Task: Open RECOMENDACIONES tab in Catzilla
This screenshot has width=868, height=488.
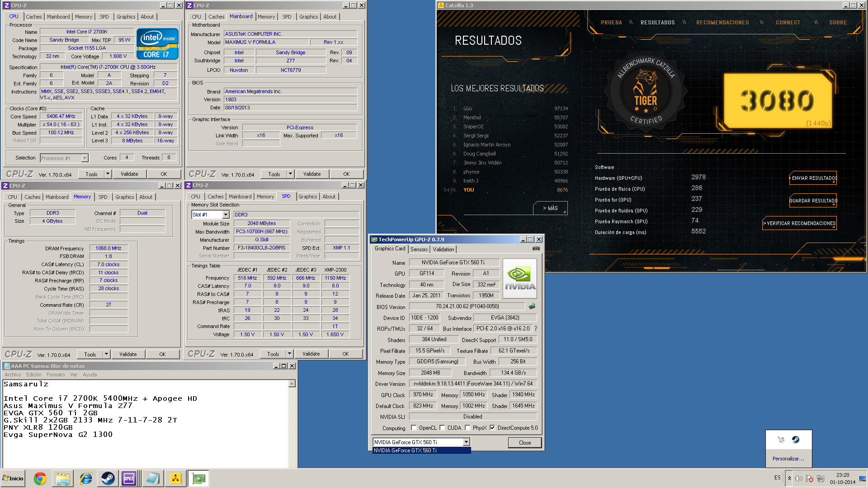Action: pyautogui.click(x=722, y=23)
